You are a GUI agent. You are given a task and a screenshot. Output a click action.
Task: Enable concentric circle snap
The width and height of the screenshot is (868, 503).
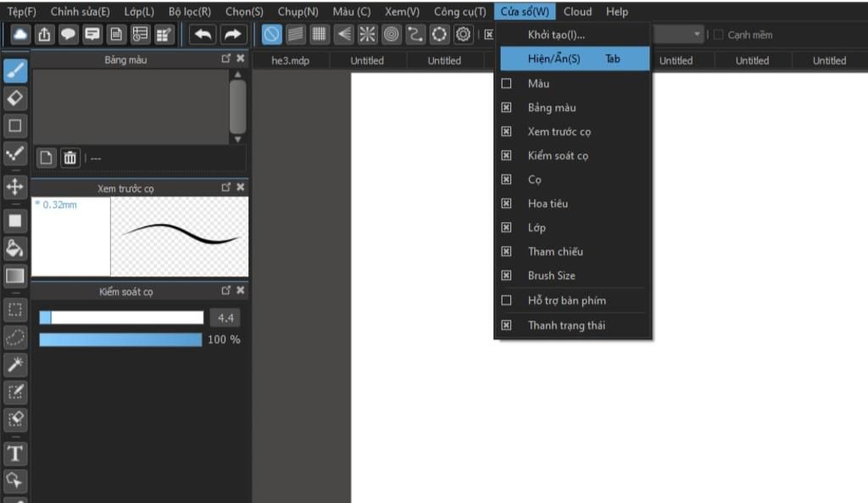[392, 34]
